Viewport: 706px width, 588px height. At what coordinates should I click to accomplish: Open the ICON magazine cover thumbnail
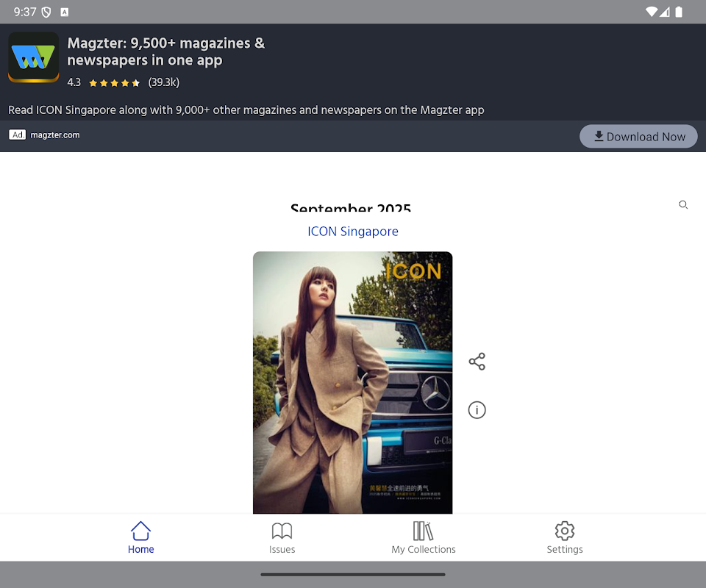(x=352, y=382)
